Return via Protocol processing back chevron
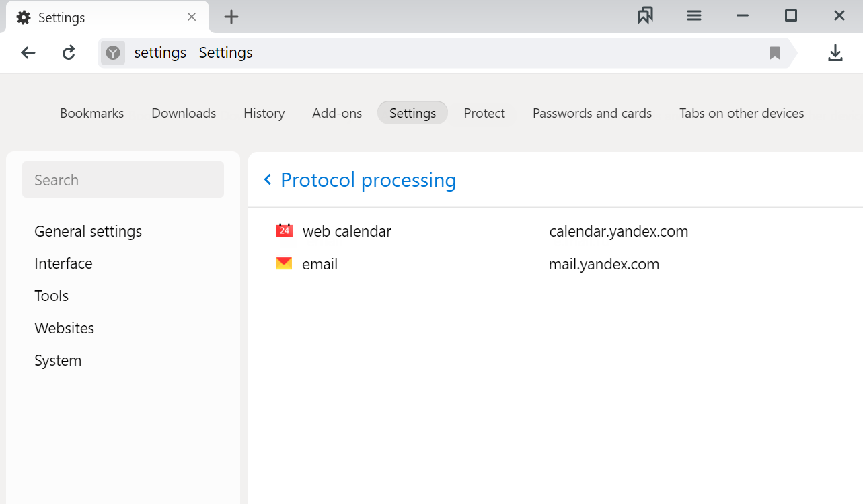Image resolution: width=863 pixels, height=504 pixels. click(268, 179)
